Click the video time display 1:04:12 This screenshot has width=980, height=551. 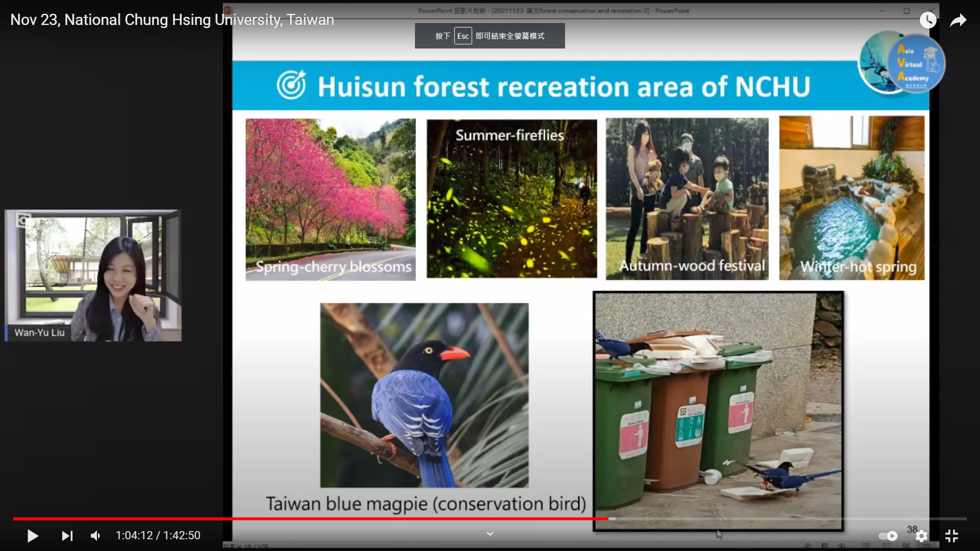coord(158,536)
